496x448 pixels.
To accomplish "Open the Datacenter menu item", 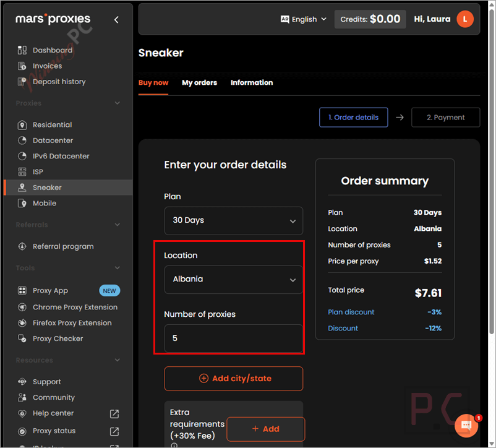I will tap(68, 140).
